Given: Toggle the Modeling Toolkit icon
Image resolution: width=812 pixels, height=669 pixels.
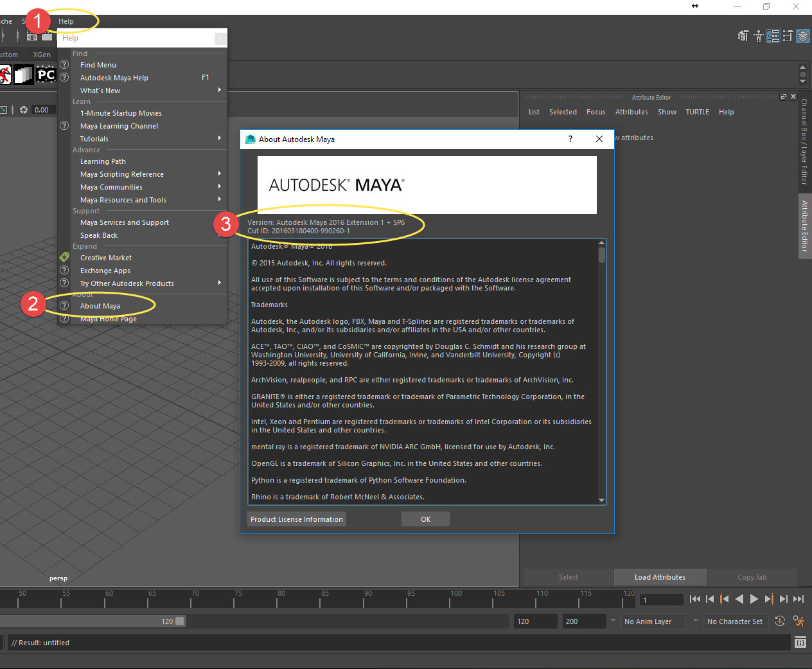Looking at the screenshot, I should pos(743,36).
